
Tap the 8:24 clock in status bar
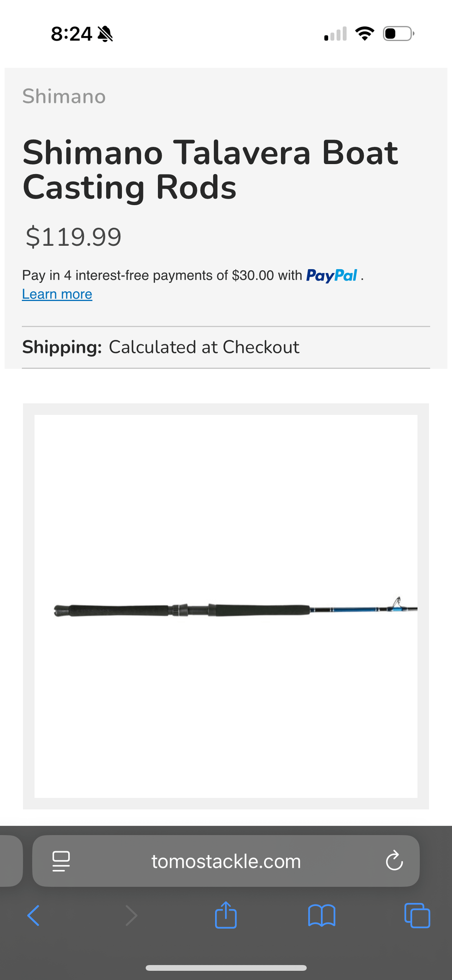(x=71, y=33)
